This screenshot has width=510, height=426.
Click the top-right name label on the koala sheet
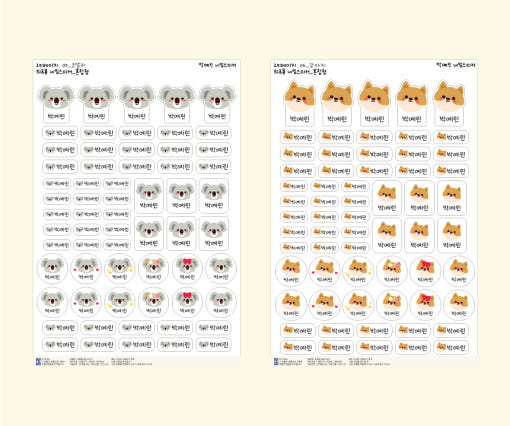(x=217, y=65)
